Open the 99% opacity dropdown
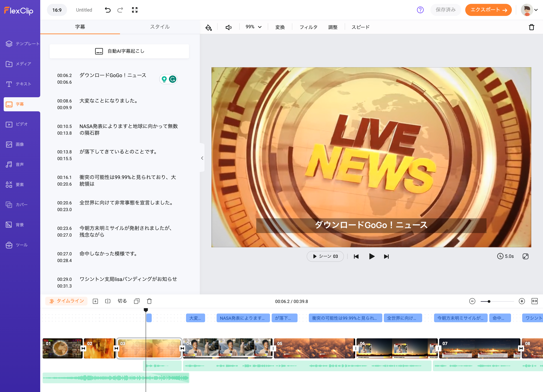Image resolution: width=543 pixels, height=392 pixels. [x=253, y=27]
